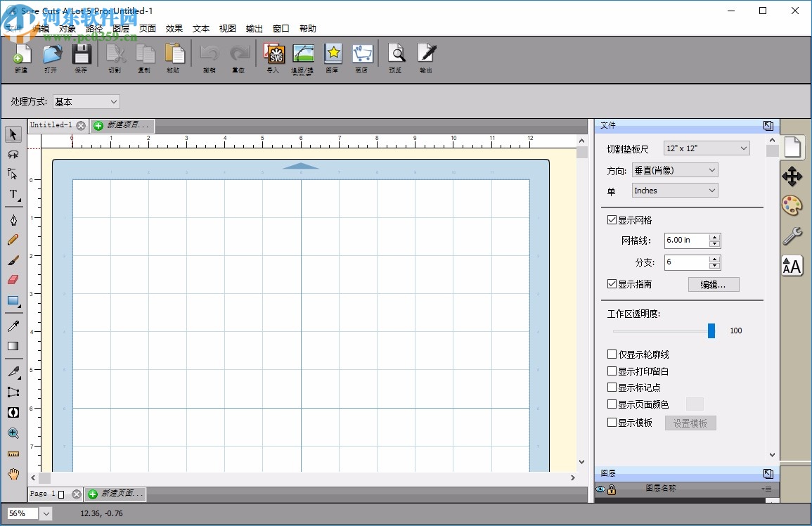Click the 编辑... guides button

[x=713, y=284]
